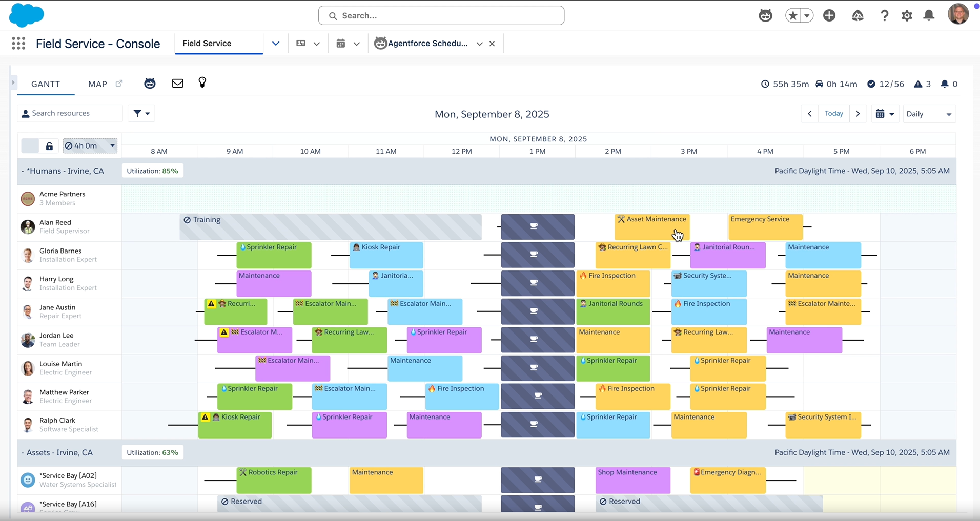Open the 4h 0m threshold dropdown
Screen dimensions: 980x521
click(x=90, y=145)
